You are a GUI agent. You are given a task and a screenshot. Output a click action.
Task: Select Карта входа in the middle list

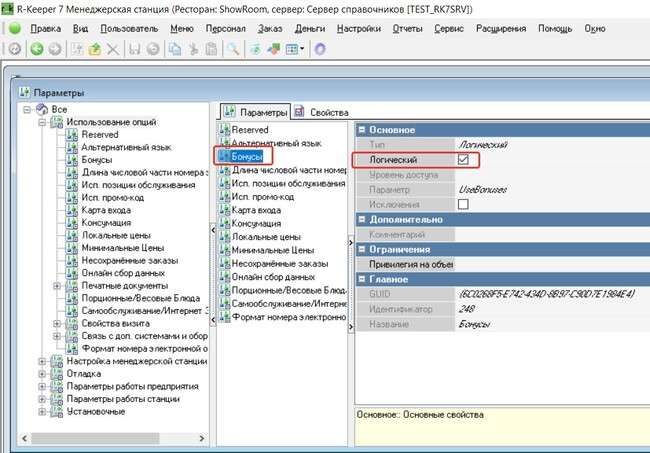point(257,210)
